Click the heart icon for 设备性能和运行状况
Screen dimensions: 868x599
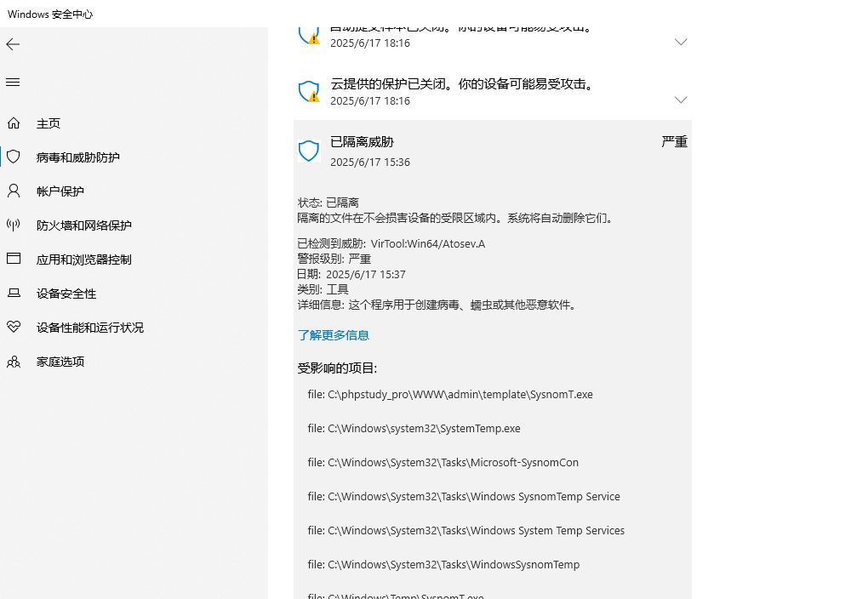14,327
